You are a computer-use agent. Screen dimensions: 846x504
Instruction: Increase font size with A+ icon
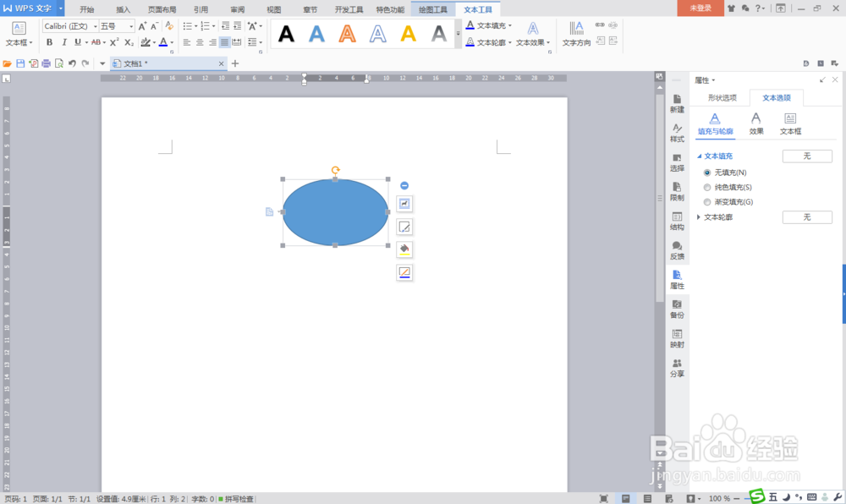point(142,26)
